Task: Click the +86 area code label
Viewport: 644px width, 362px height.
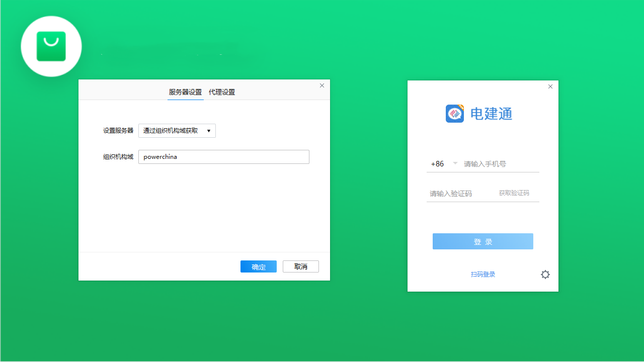Action: click(x=437, y=163)
